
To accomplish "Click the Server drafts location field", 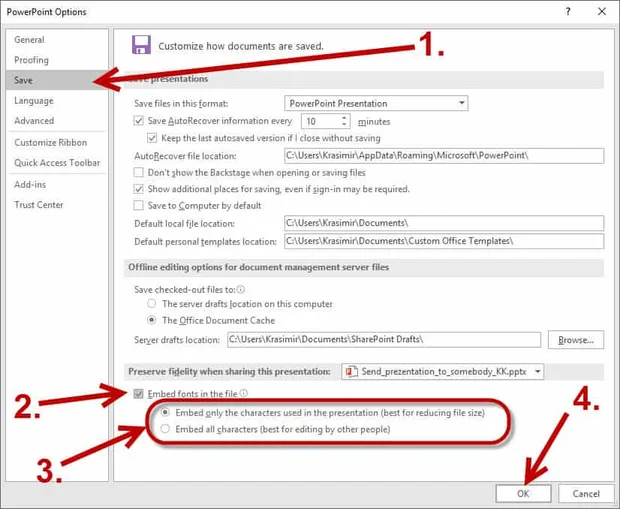I will (384, 340).
